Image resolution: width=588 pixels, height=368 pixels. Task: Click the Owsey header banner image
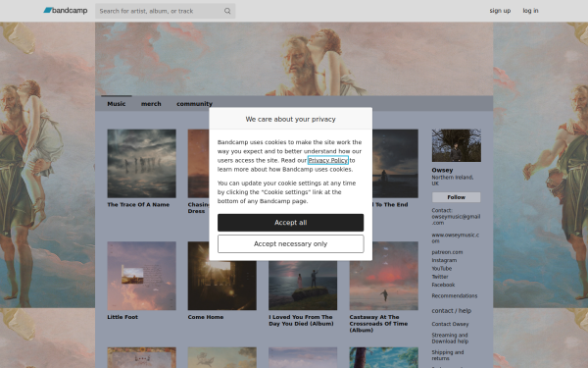(294, 59)
